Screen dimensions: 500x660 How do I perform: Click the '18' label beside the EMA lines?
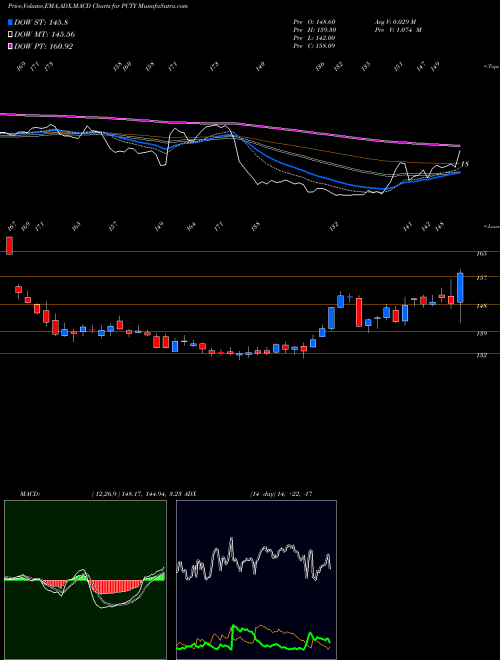pyautogui.click(x=465, y=164)
